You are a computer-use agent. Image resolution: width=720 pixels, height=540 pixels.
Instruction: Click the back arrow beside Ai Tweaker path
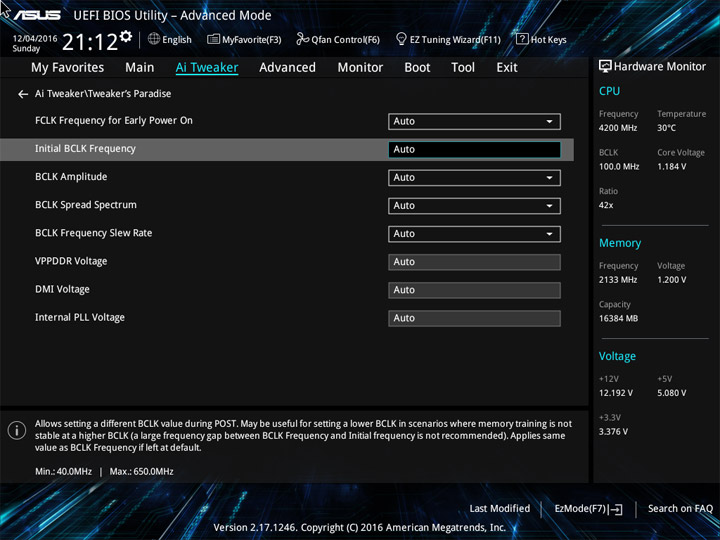pos(22,94)
